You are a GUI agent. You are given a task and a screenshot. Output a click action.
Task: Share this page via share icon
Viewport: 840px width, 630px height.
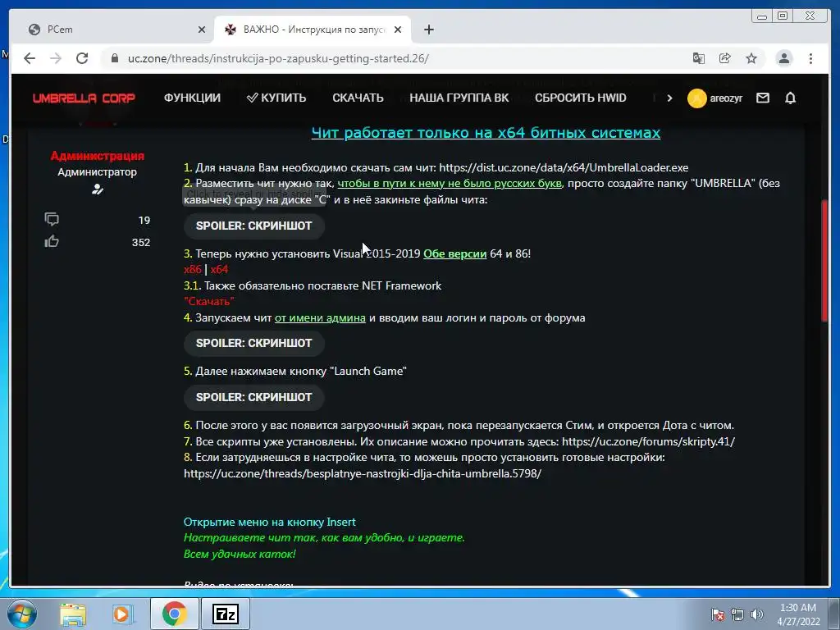point(725,58)
